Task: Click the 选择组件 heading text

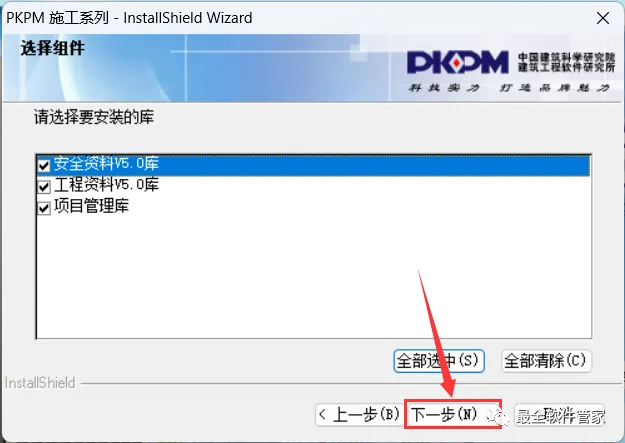Action: 53,49
